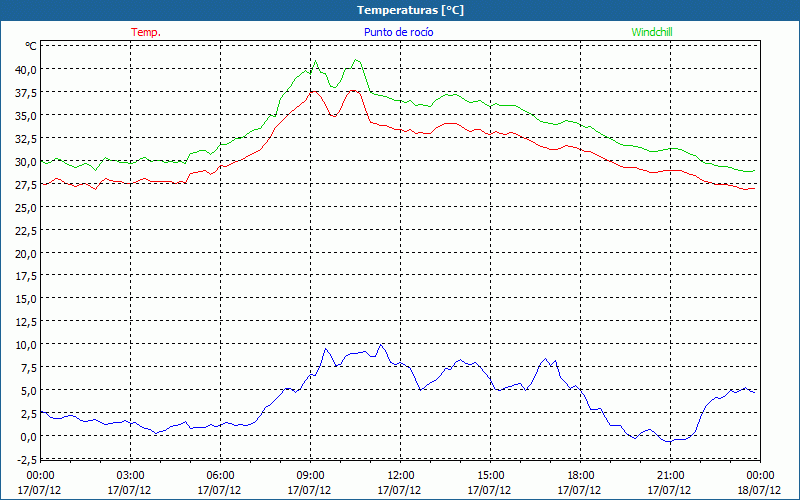The width and height of the screenshot is (800, 500).
Task: Click the 18/07/12 date label
Action: click(x=760, y=490)
